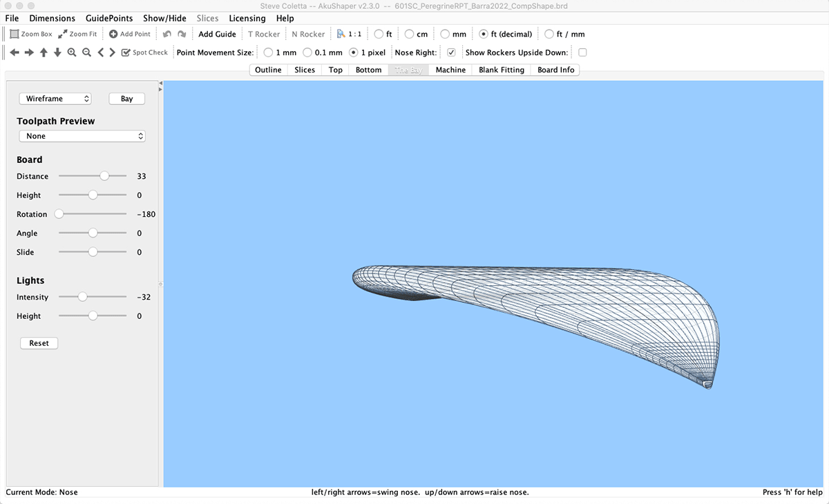
Task: Set point movement size to 0.1 mm
Action: [x=307, y=52]
